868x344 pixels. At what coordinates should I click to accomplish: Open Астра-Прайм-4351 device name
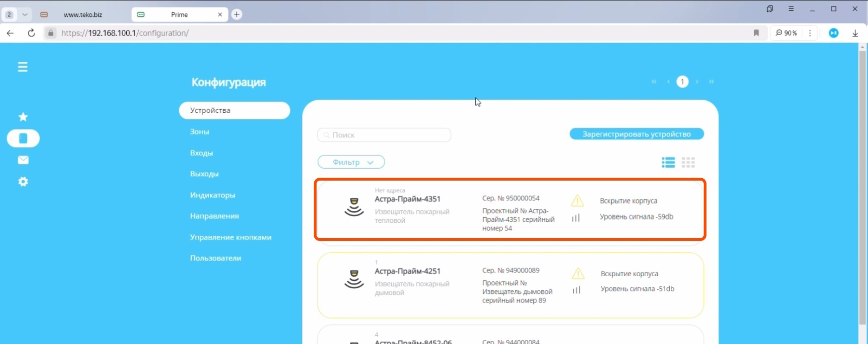(x=408, y=199)
